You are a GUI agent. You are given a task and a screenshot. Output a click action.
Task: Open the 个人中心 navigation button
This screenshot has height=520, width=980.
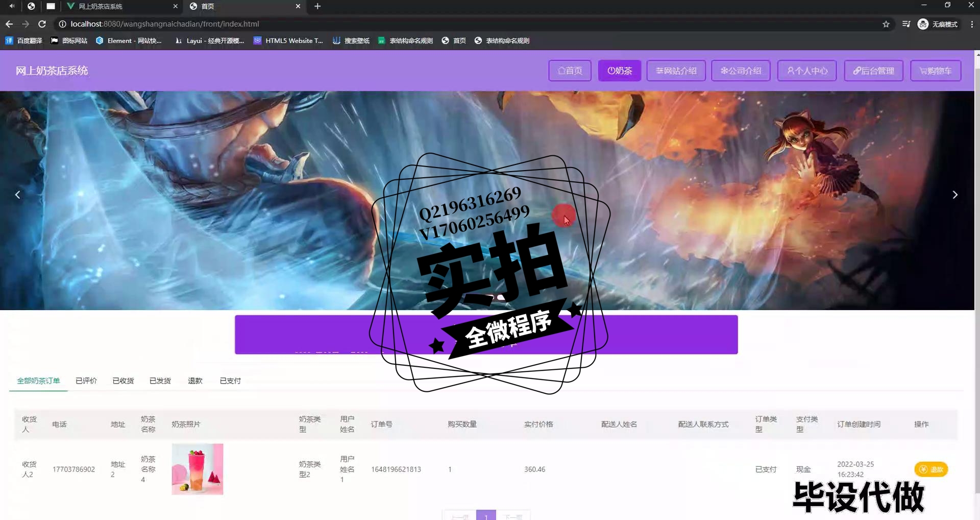coord(807,70)
